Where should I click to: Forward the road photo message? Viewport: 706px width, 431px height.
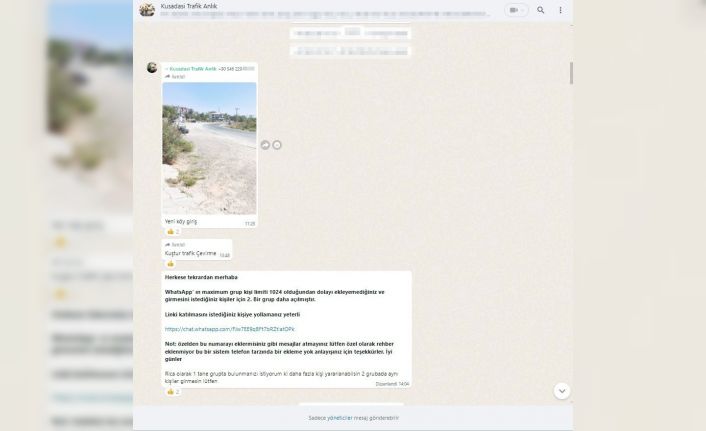click(x=266, y=145)
